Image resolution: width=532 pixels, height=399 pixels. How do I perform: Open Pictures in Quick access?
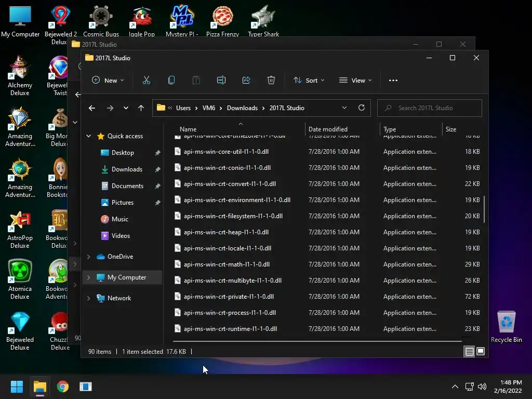(122, 203)
